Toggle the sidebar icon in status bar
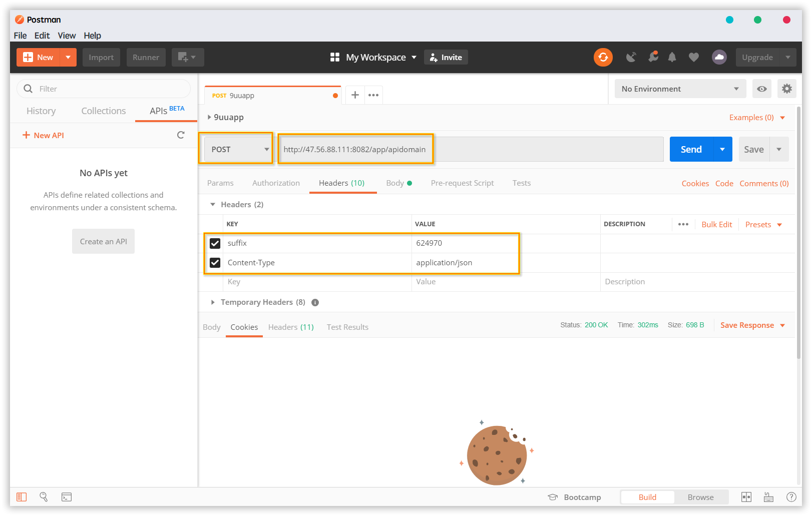This screenshot has width=812, height=516. [x=22, y=497]
